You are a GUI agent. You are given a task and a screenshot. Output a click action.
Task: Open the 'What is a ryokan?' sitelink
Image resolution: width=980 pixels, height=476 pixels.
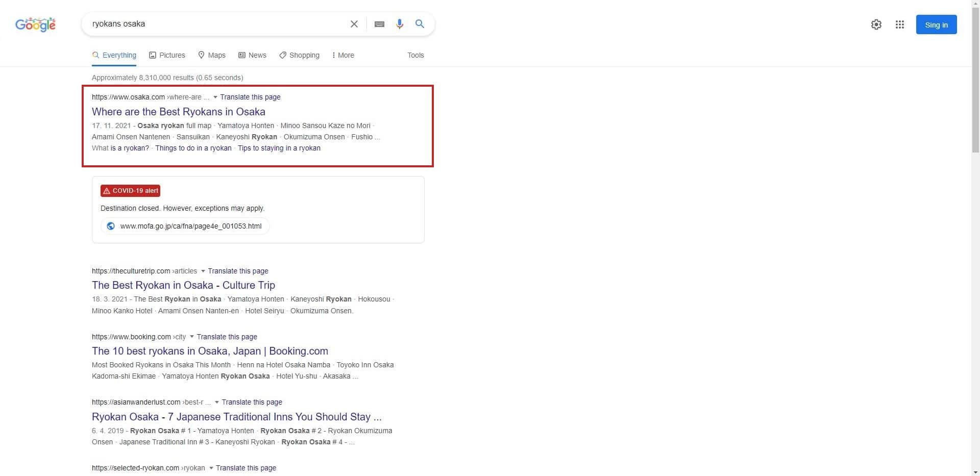coord(120,148)
